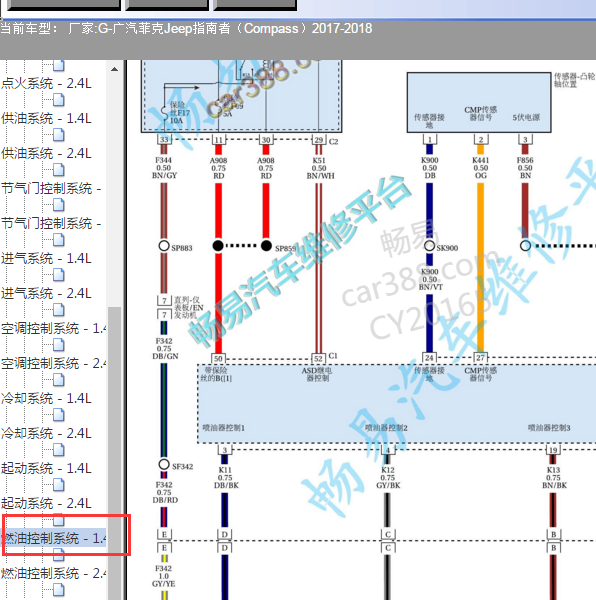Open the document icon under 进气系统 - 2.4L
This screenshot has height=600, width=596.
[x=59, y=310]
